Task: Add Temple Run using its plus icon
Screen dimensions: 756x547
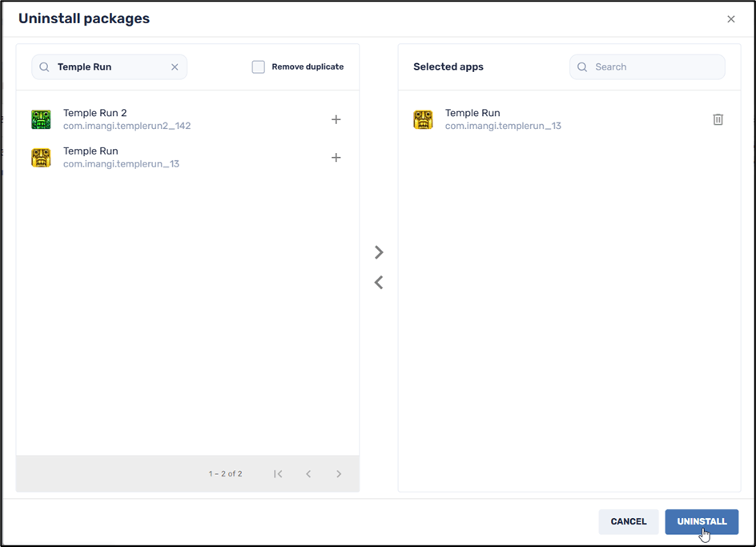Action: (x=336, y=158)
